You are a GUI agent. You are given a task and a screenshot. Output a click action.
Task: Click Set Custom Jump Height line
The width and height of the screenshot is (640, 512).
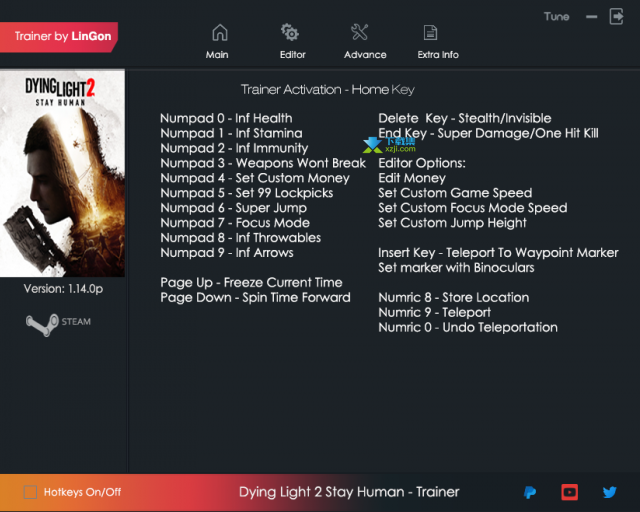(x=453, y=223)
